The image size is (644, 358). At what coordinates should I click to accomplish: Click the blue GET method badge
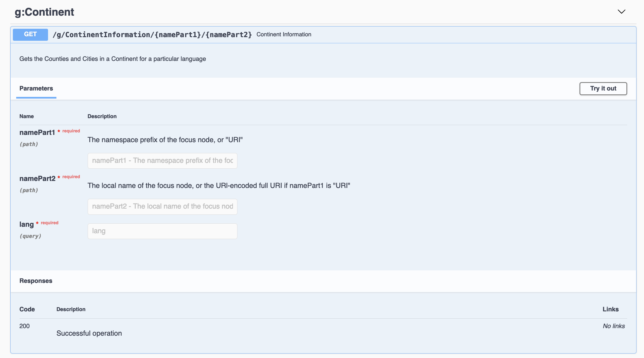30,35
